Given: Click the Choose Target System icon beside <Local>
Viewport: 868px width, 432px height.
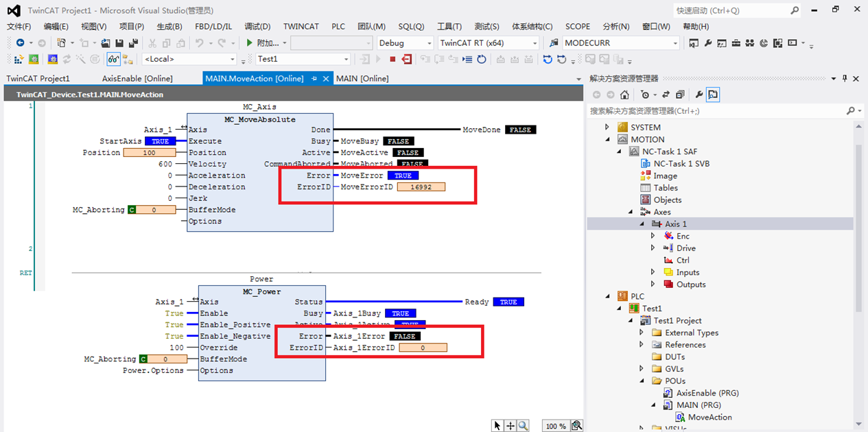Looking at the screenshot, I should pos(128,59).
